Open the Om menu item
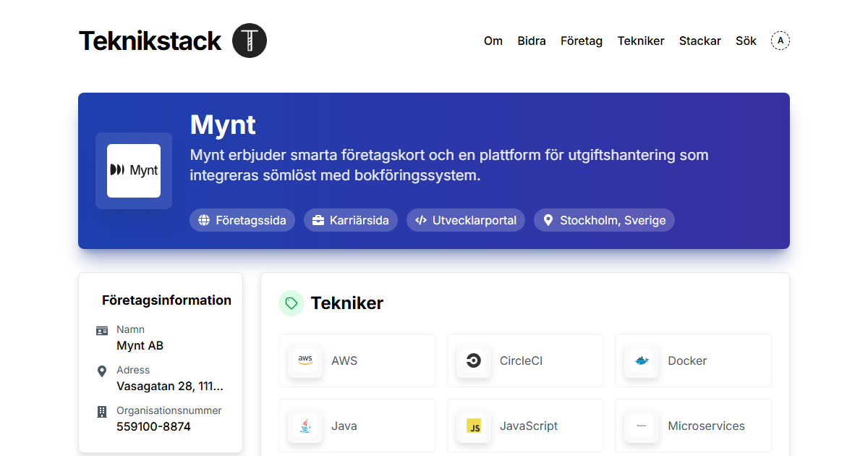This screenshot has height=456, width=868. pyautogui.click(x=493, y=41)
